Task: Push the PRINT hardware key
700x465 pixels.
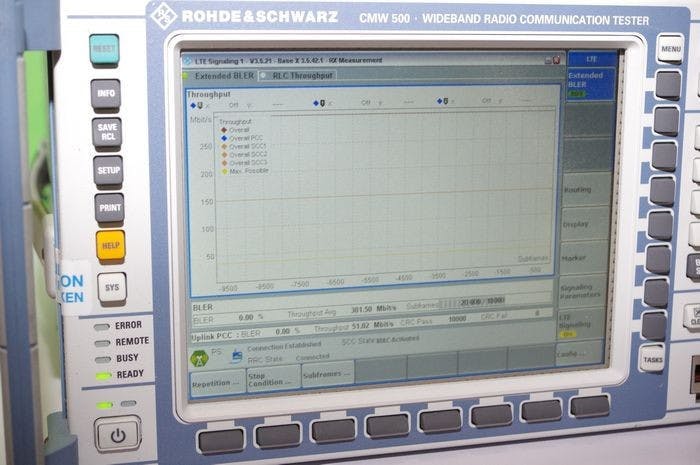Action: point(110,208)
